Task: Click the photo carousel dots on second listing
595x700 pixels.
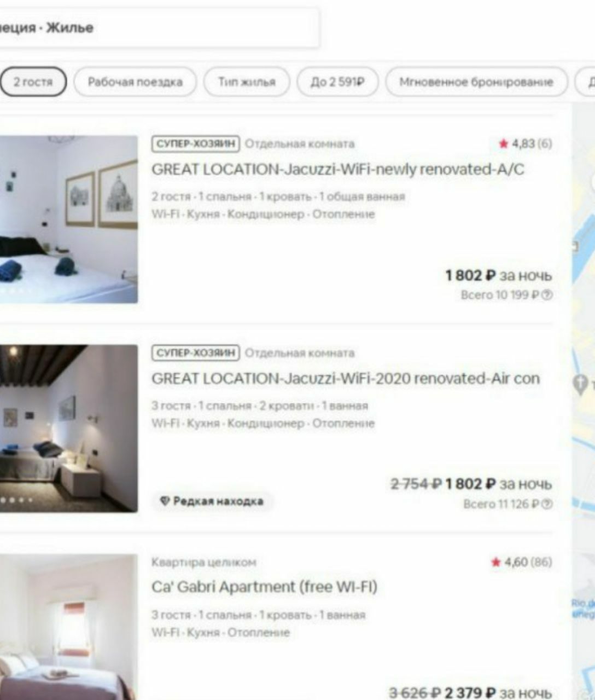Action: pos(16,500)
